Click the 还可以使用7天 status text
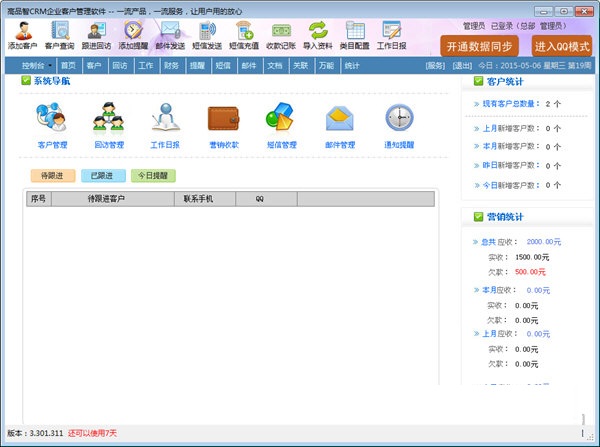 pos(92,433)
